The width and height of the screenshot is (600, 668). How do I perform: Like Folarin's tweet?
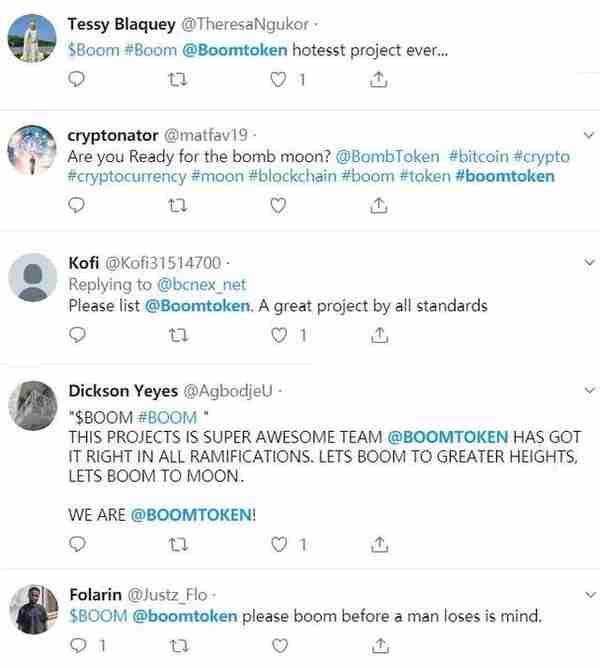280,646
